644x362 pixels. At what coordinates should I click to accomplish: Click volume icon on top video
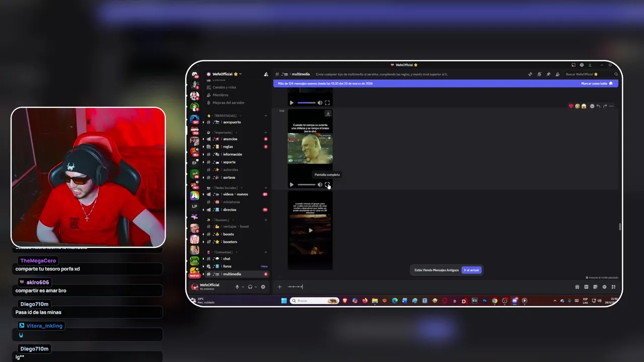coord(319,103)
